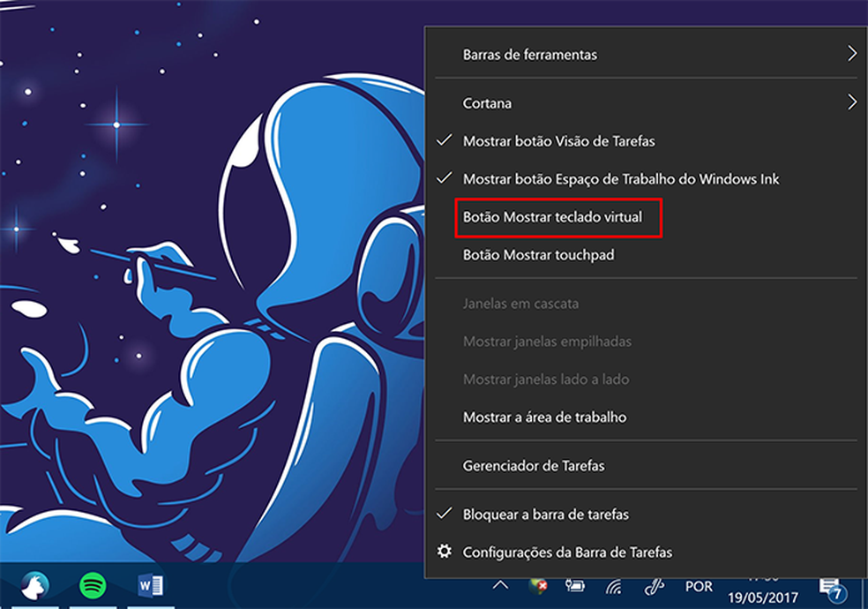Open the Action Center notifications icon
This screenshot has width=868, height=609.
(833, 590)
